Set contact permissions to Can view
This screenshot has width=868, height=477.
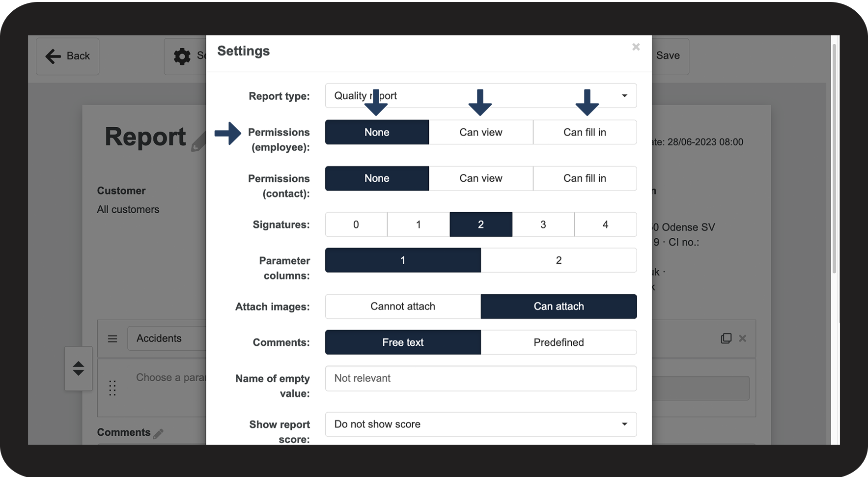(x=481, y=178)
